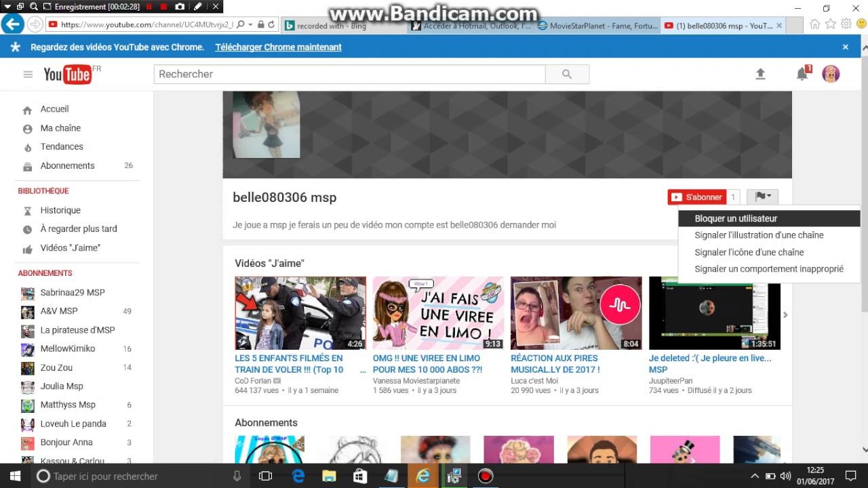Open the upload video icon
The height and width of the screenshot is (488, 868).
pyautogui.click(x=760, y=75)
